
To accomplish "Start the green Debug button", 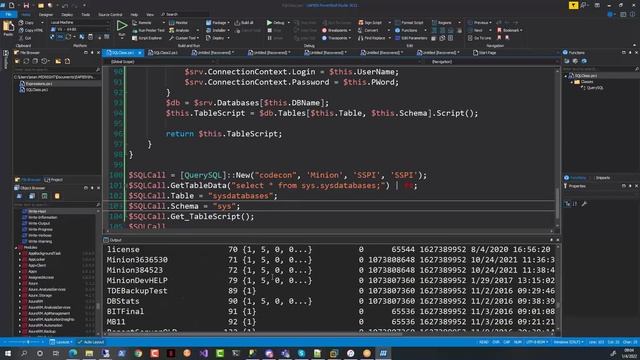I will 276,23.
